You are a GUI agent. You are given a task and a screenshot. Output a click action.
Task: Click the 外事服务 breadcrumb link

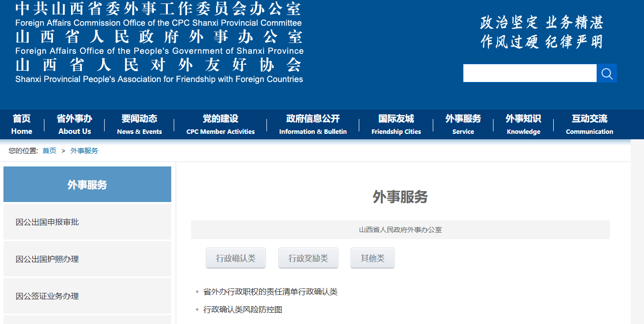pyautogui.click(x=84, y=151)
